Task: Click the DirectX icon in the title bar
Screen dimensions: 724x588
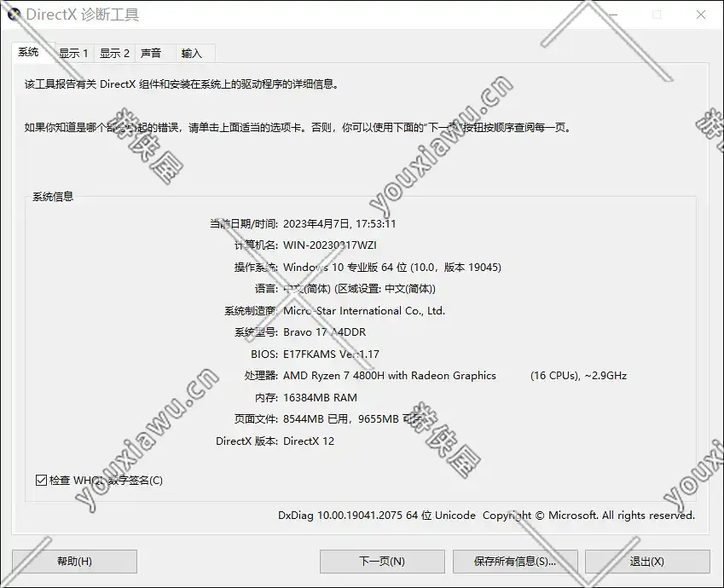Action: (x=14, y=14)
